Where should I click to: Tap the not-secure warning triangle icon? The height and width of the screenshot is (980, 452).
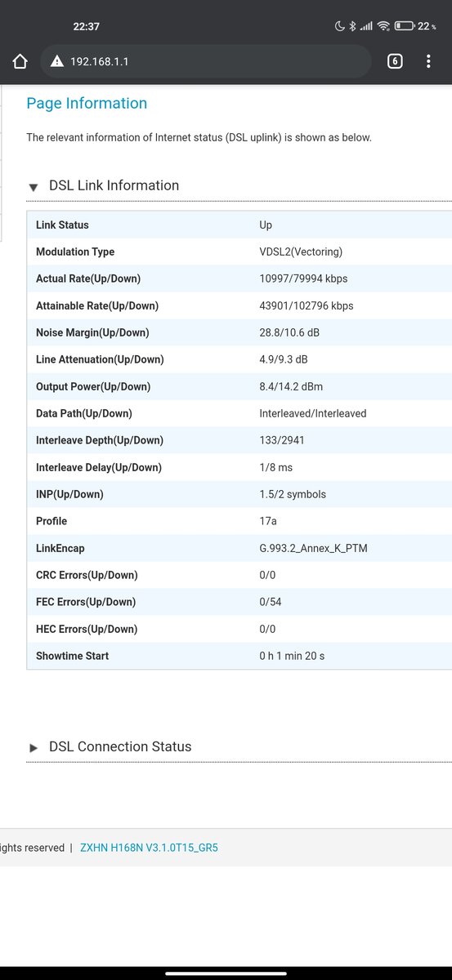pos(56,61)
